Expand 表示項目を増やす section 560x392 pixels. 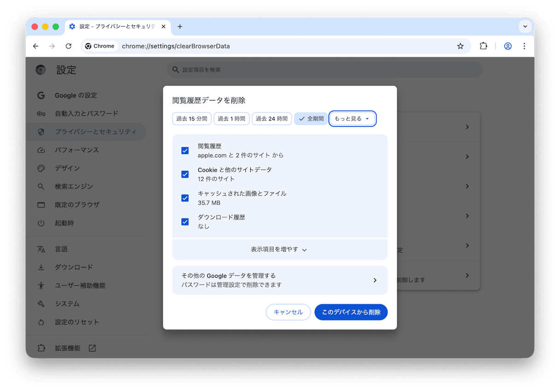pyautogui.click(x=279, y=249)
